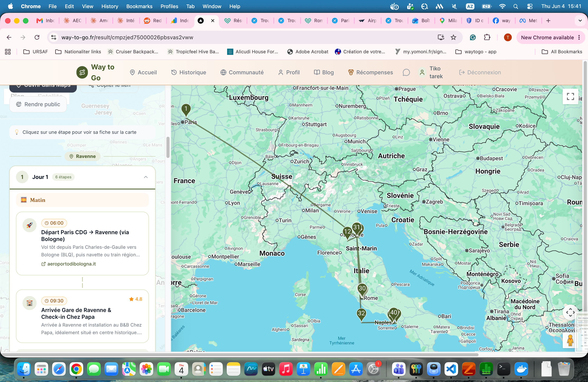The image size is (588, 382).
Task: Open the Profil page
Action: [x=289, y=72]
